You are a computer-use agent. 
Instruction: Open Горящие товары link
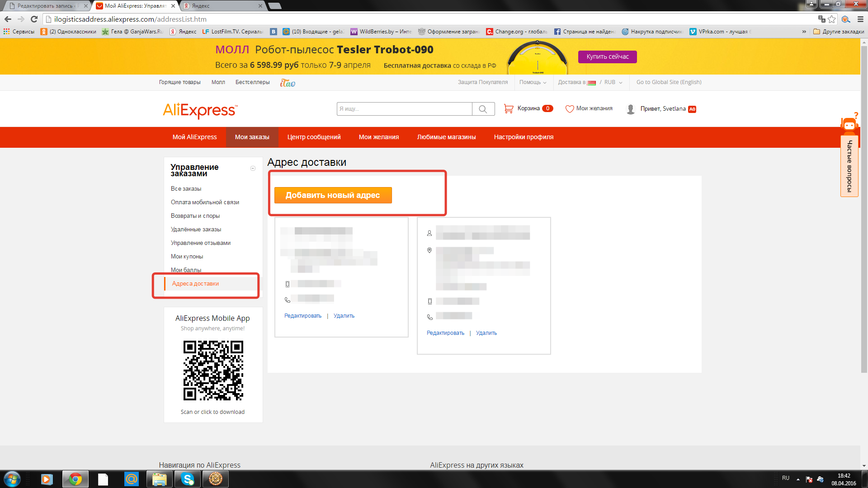(x=179, y=82)
